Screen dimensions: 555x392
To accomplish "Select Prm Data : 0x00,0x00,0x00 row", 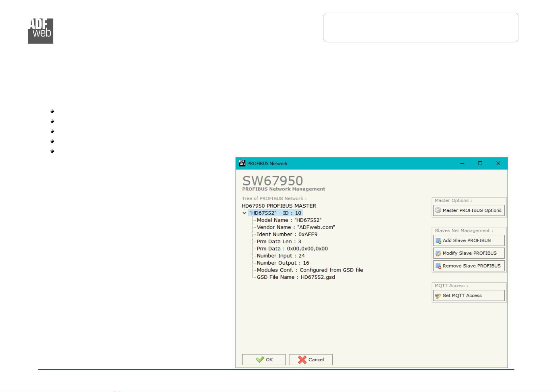I will pos(292,248).
